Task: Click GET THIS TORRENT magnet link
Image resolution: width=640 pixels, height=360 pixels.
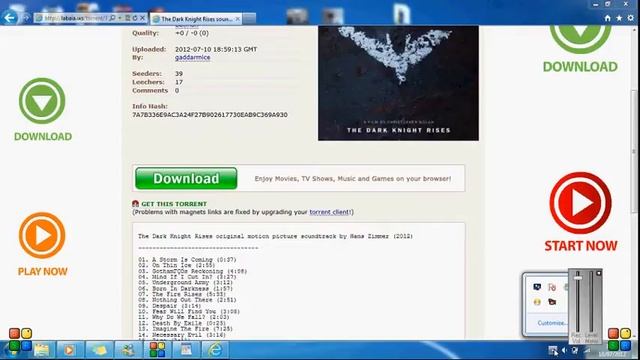Action: [174, 204]
